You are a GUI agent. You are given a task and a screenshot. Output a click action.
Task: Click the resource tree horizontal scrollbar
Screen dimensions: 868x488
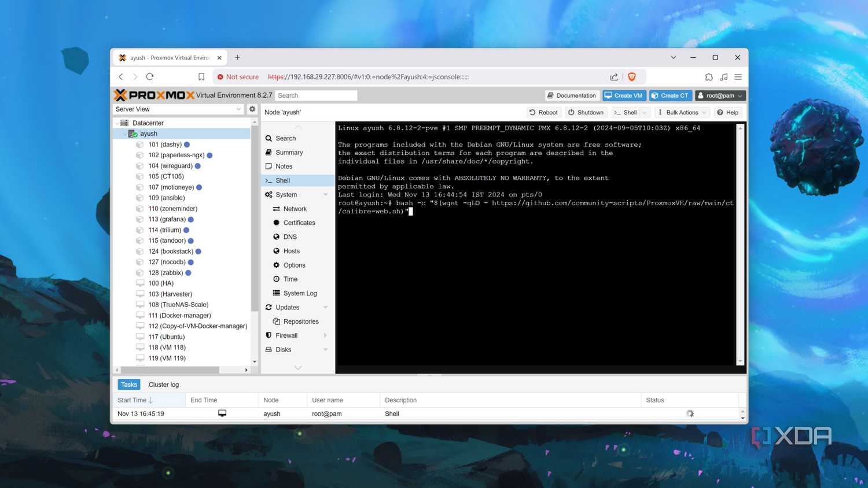(170, 369)
